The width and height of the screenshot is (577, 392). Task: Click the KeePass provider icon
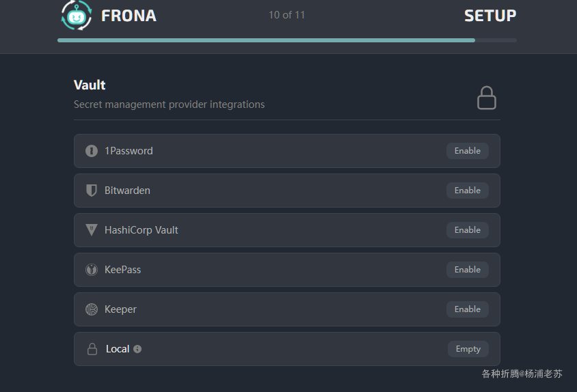92,270
